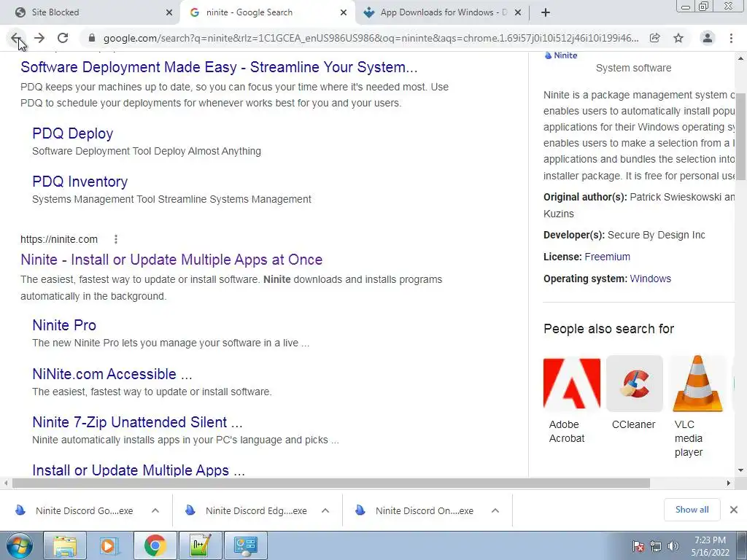Click the Freemium license link

(x=608, y=257)
